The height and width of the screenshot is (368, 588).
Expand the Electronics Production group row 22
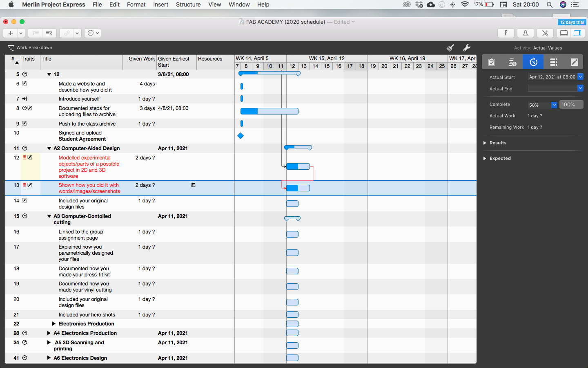[x=54, y=324]
